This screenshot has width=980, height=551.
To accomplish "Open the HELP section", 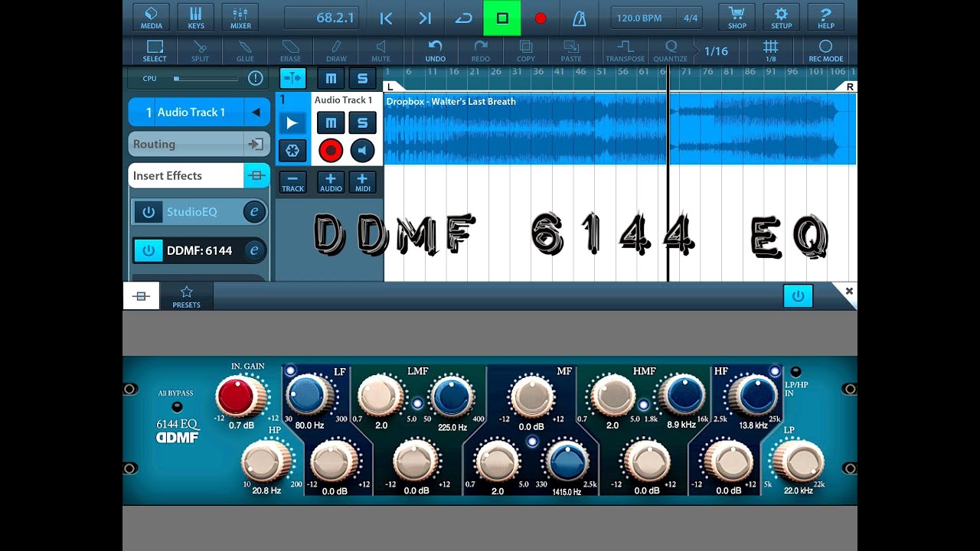I will (826, 17).
